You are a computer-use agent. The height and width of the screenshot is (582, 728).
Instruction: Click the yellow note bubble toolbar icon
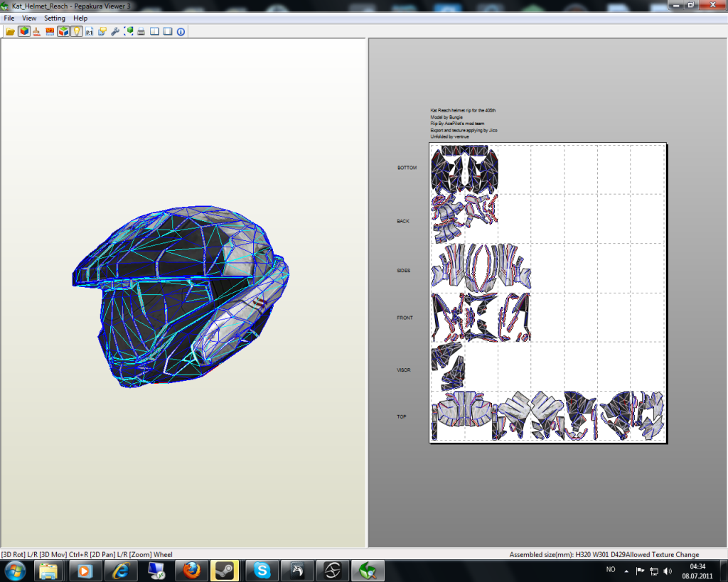[x=102, y=31]
